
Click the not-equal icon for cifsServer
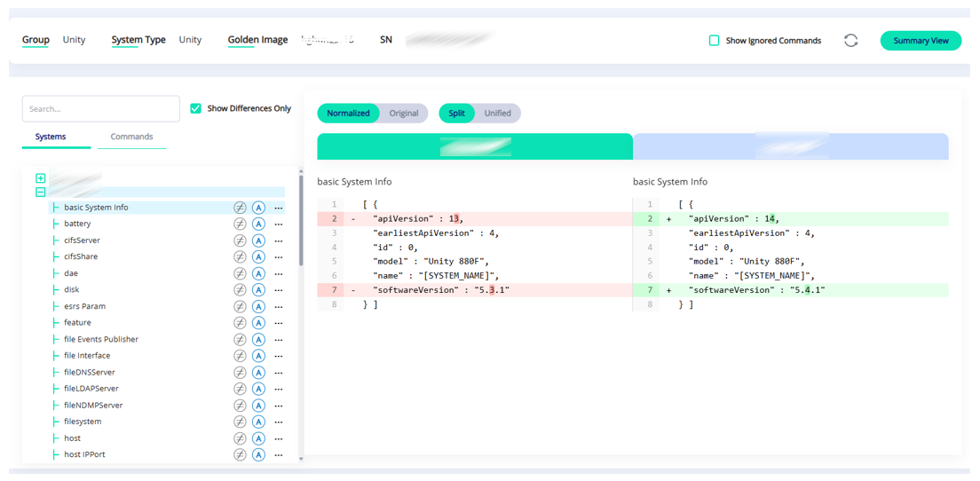(x=240, y=240)
